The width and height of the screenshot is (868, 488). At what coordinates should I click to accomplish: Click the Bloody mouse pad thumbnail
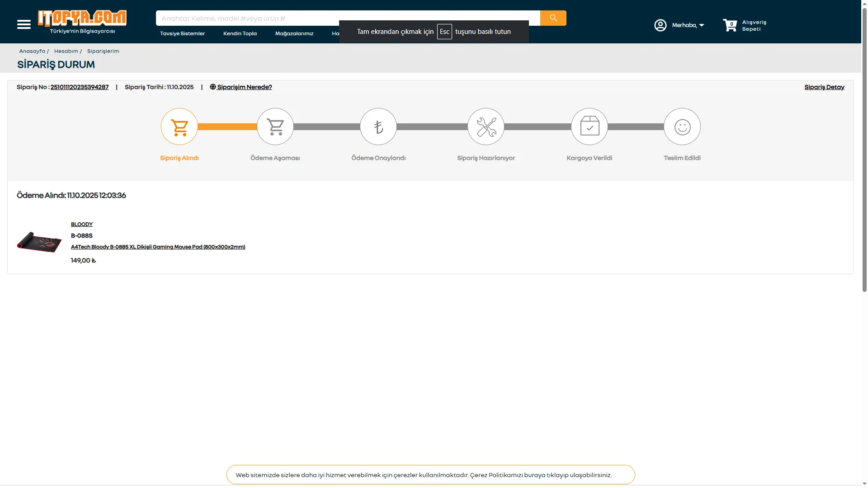coord(39,242)
